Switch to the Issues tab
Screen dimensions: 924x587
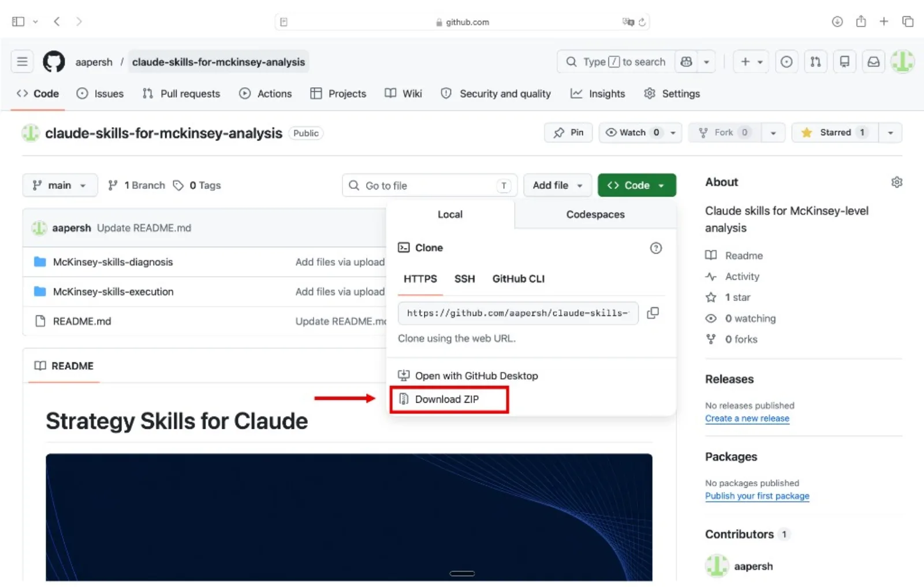(x=100, y=94)
